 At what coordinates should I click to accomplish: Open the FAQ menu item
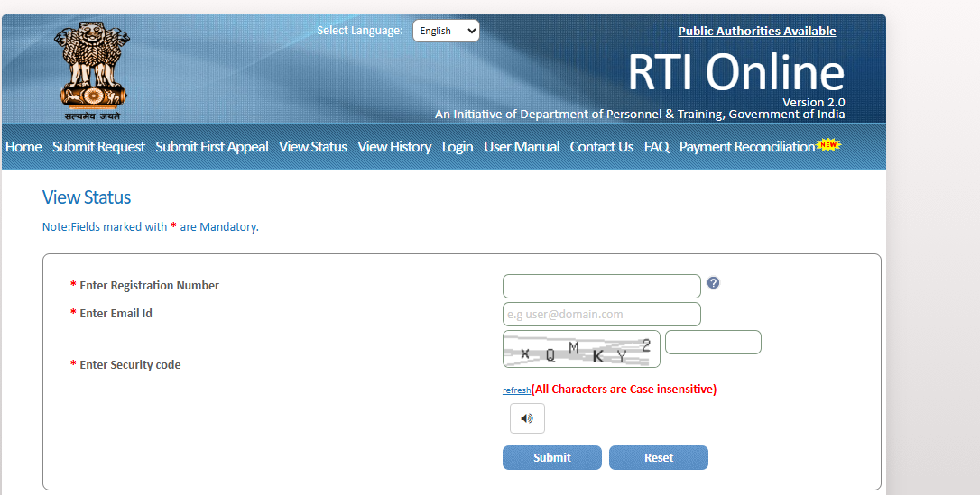(656, 147)
